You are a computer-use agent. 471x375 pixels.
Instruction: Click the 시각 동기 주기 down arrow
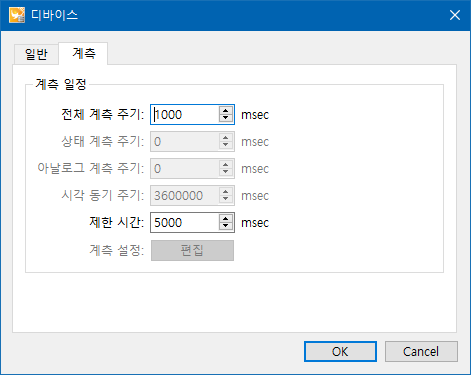click(226, 199)
